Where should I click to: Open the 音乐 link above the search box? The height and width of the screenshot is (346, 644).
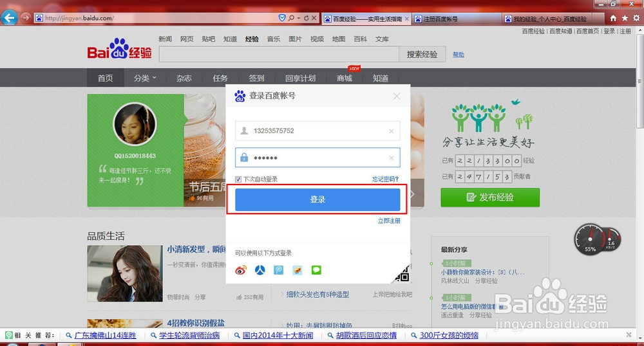click(274, 39)
